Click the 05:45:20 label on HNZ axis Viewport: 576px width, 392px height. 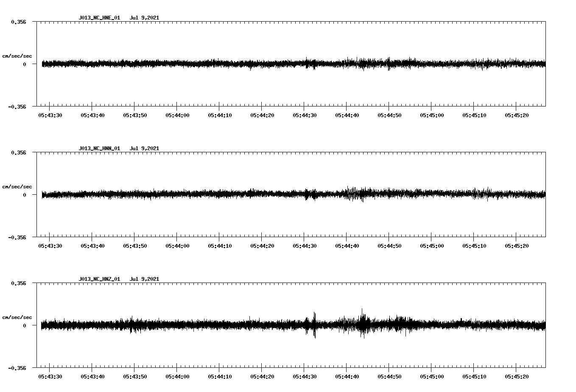517,376
